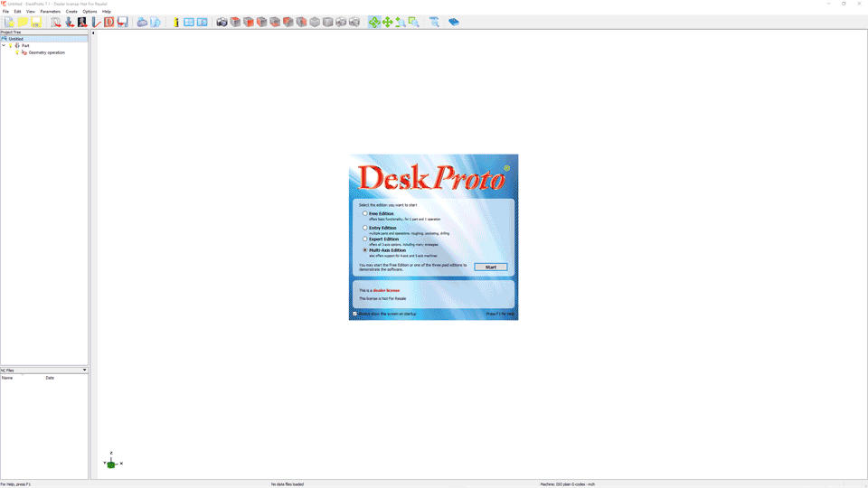This screenshot has height=488, width=868.
Task: Select the Free Edition radio button
Action: (x=365, y=214)
